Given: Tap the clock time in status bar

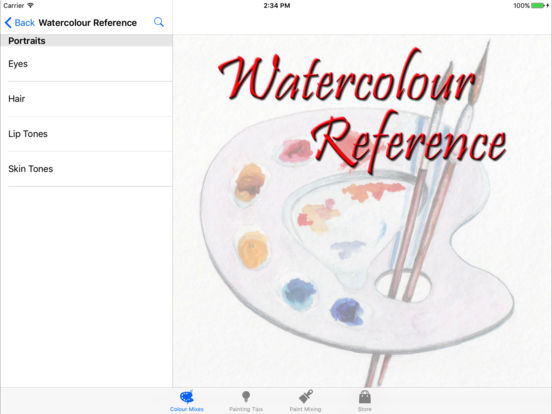Looking at the screenshot, I should (x=277, y=6).
